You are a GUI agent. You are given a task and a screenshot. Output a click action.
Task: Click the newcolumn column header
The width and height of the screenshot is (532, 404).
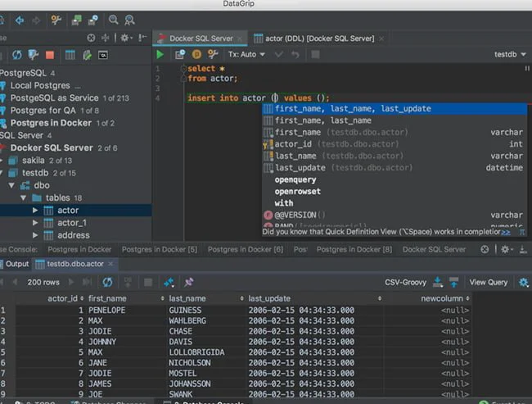click(442, 298)
